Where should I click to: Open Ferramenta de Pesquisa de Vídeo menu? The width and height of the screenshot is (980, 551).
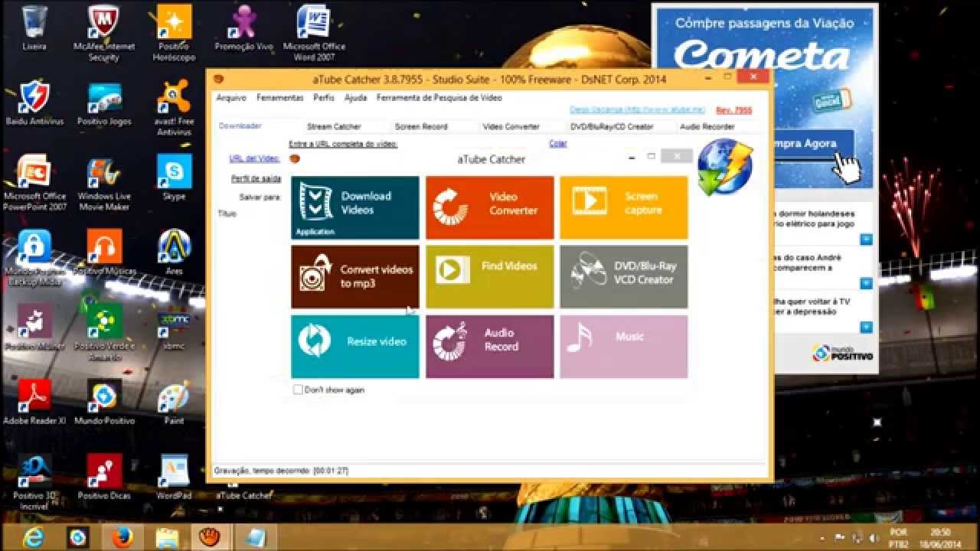click(439, 98)
